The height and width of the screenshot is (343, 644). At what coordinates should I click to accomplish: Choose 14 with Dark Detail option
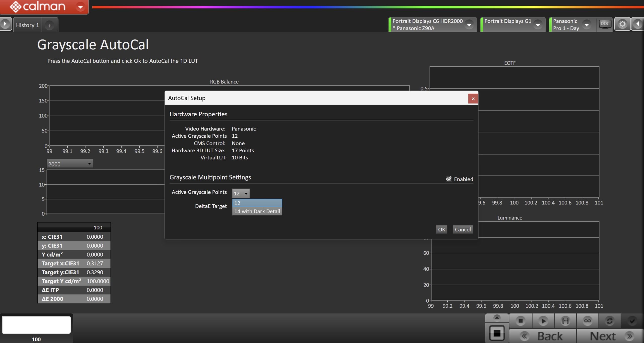257,211
